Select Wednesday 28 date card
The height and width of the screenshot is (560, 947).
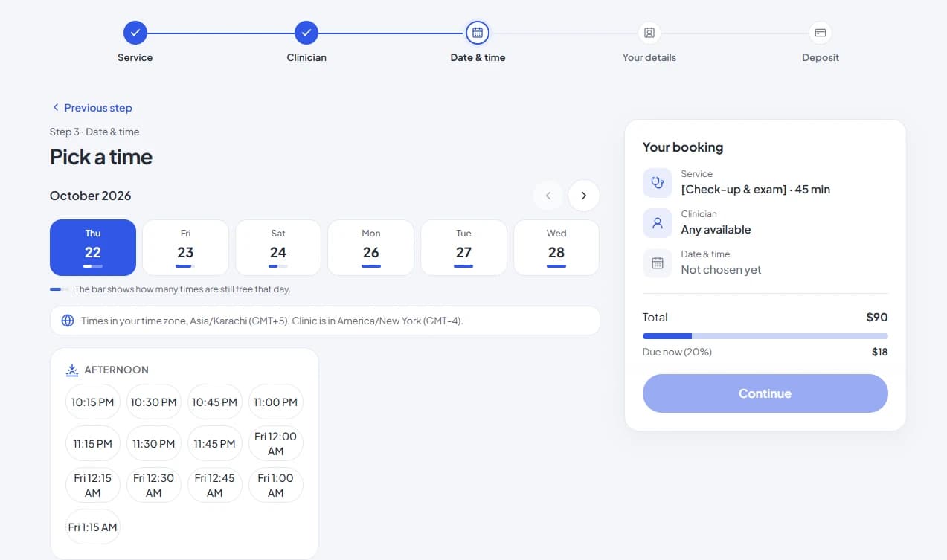click(556, 248)
